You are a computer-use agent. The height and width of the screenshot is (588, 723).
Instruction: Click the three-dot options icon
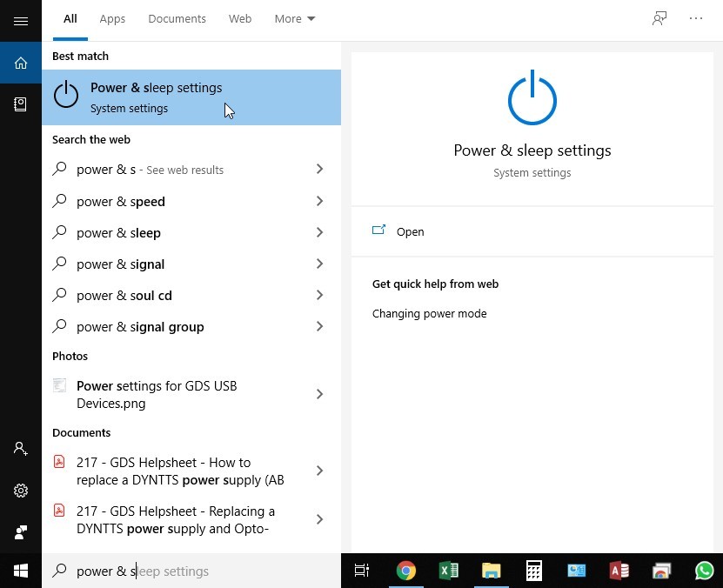pyautogui.click(x=696, y=18)
